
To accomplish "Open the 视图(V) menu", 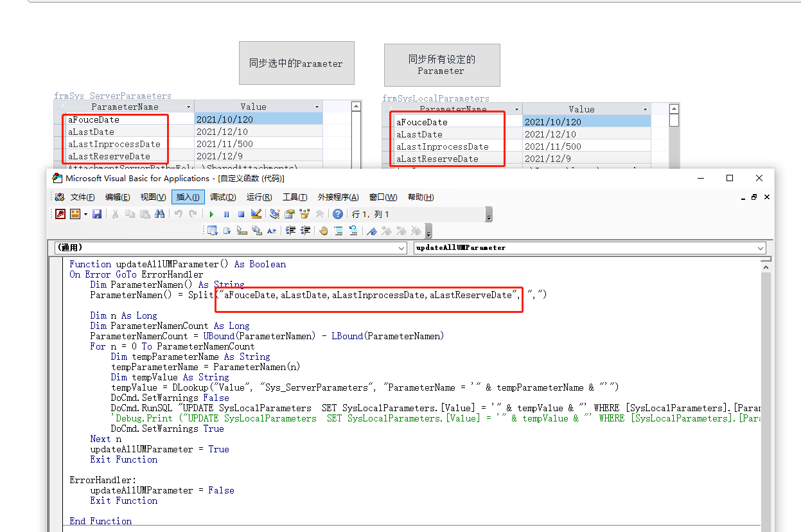I will click(153, 197).
